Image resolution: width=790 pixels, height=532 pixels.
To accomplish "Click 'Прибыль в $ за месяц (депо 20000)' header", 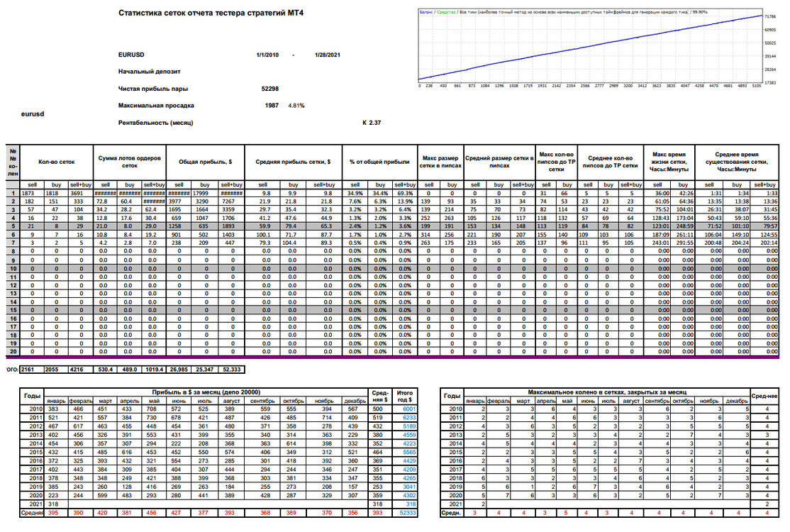I will 206,392.
